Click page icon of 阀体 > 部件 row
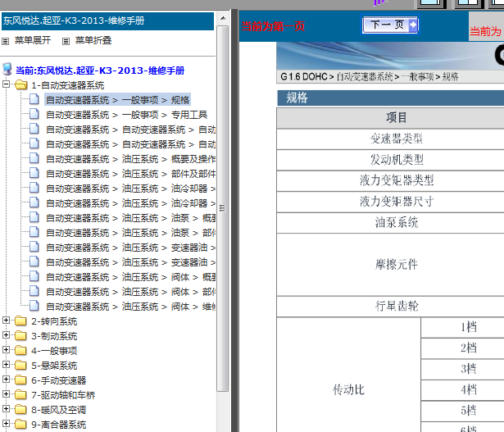The height and width of the screenshot is (432, 504). coord(34,292)
